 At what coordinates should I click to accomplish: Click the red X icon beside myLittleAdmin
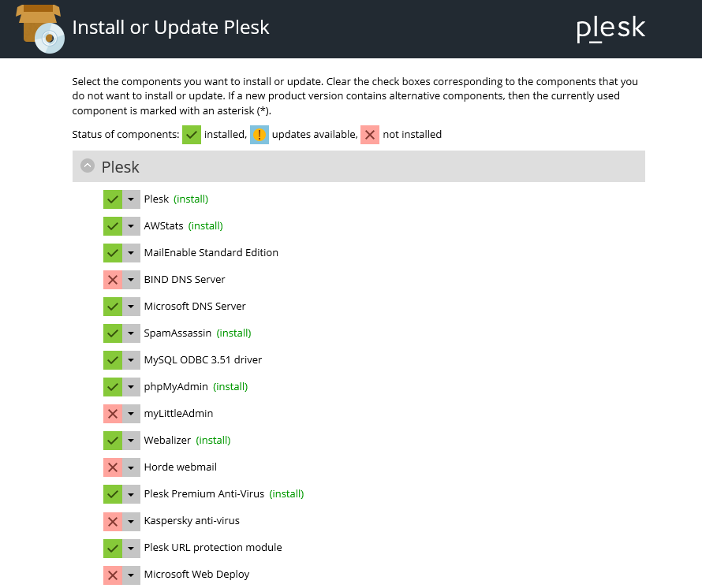(113, 414)
